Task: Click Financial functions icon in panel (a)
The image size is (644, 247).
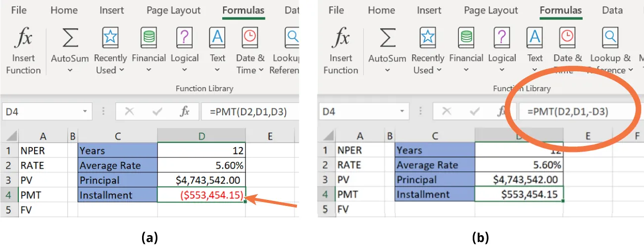Action: tap(149, 39)
